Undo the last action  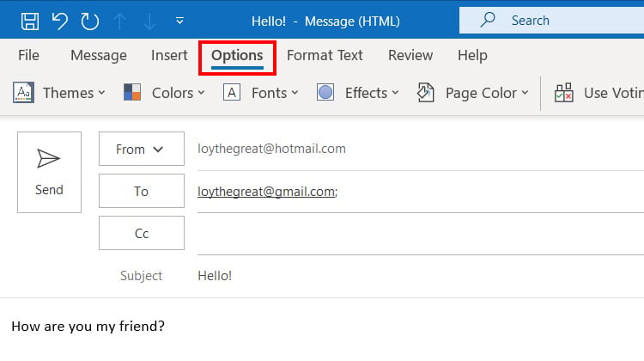click(x=60, y=21)
